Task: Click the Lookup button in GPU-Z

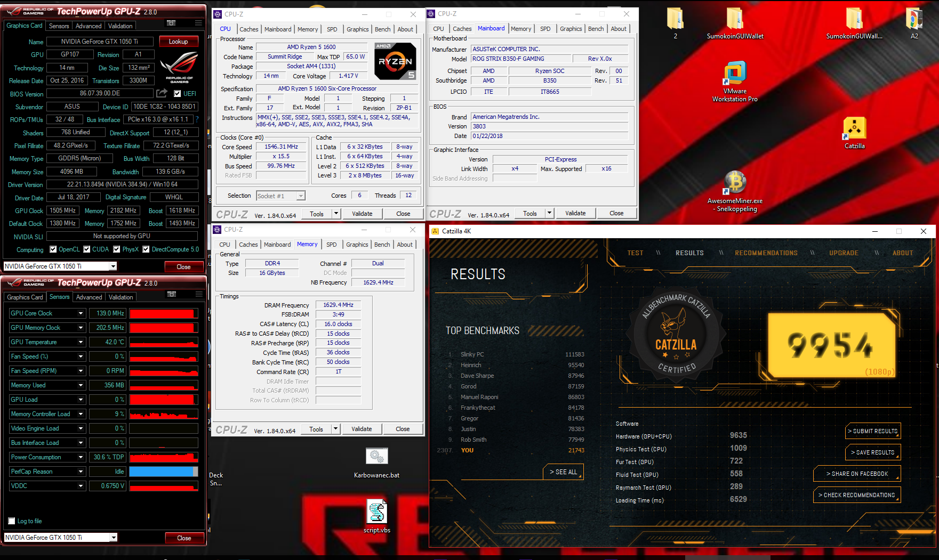Action: 178,42
